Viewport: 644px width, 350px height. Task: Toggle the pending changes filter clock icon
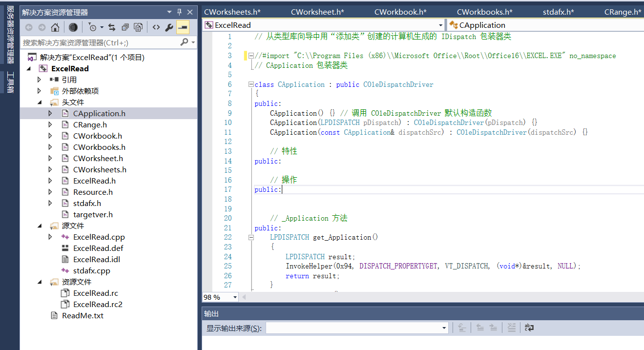pyautogui.click(x=93, y=27)
